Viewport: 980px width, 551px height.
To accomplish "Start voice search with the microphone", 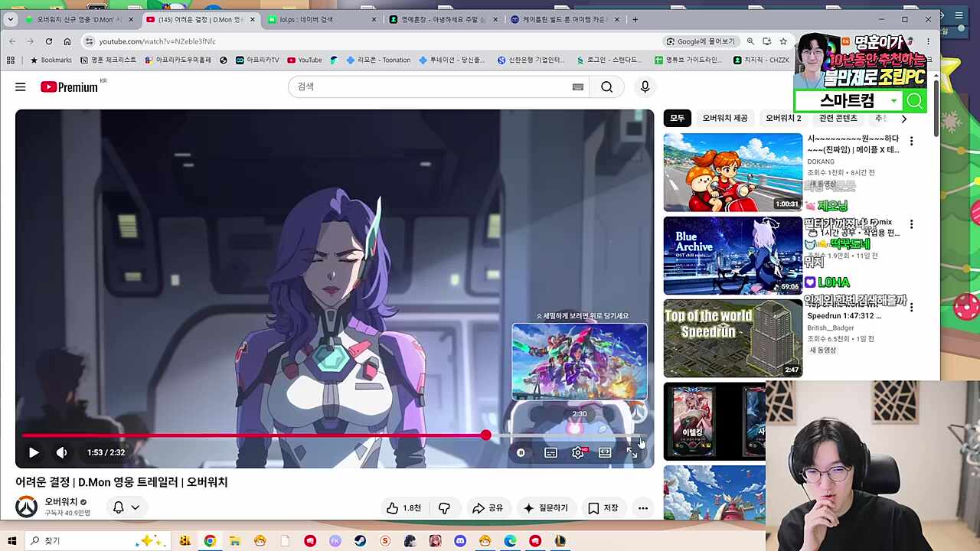I will (645, 87).
